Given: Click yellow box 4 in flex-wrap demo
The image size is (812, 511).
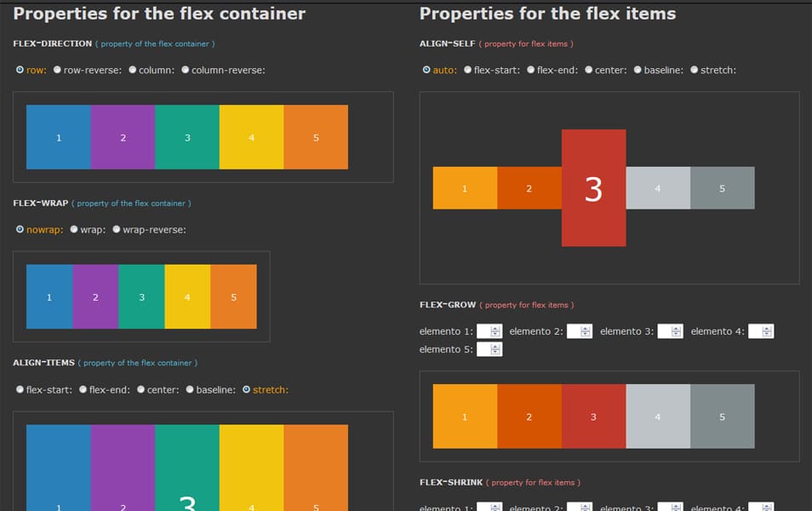Looking at the screenshot, I should [x=187, y=297].
